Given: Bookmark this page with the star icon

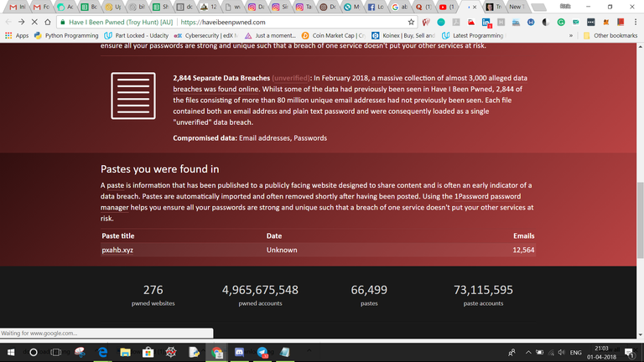Looking at the screenshot, I should (x=411, y=22).
